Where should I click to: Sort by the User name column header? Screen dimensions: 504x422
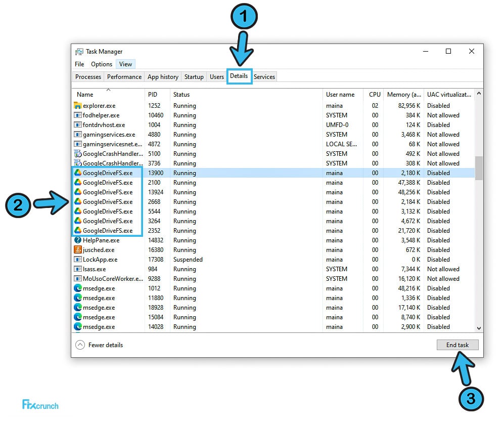pos(343,95)
